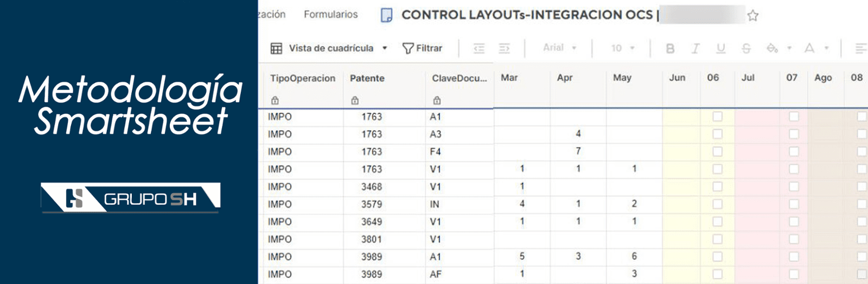Check the 07 box in row 3649 V1
Viewport: 868px width, 284px height.
coord(794,221)
